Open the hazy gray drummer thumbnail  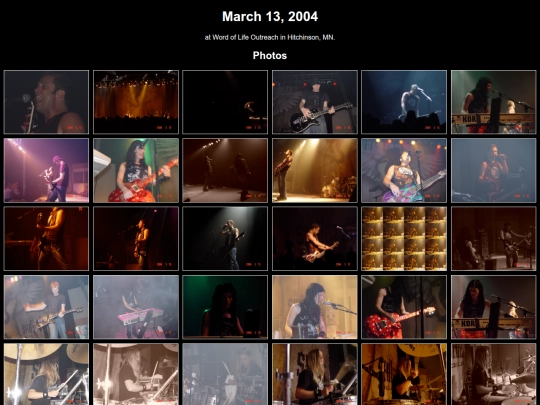tap(225, 374)
